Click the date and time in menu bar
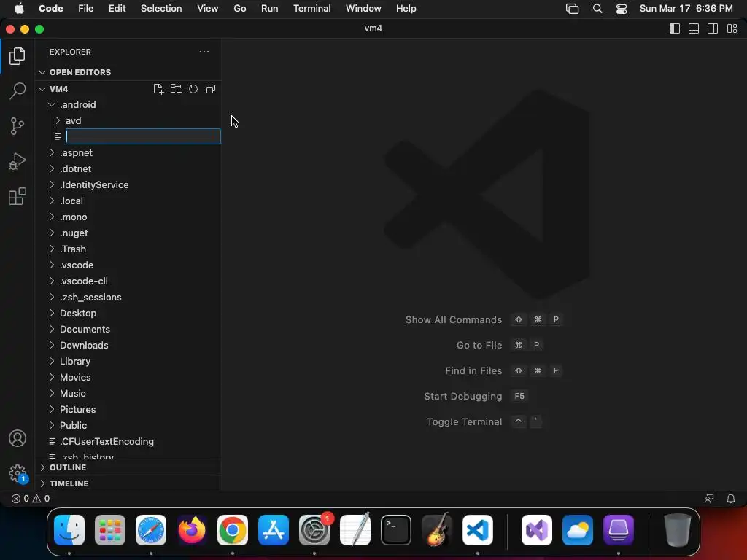 (686, 9)
